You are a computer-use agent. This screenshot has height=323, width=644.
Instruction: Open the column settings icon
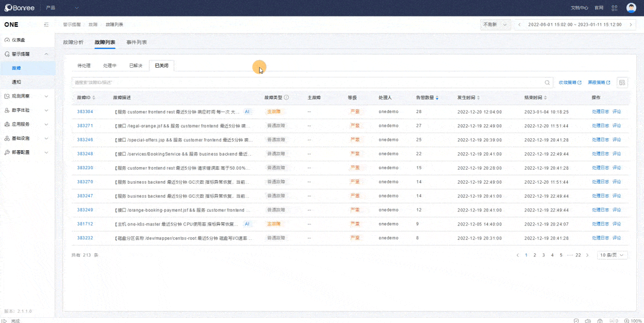point(622,83)
